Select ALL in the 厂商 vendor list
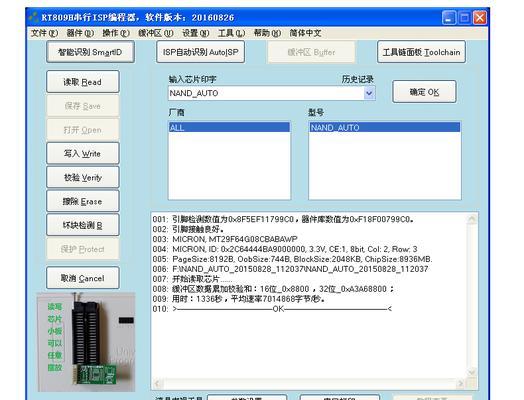This screenshot has height=400, width=524. click(229, 127)
